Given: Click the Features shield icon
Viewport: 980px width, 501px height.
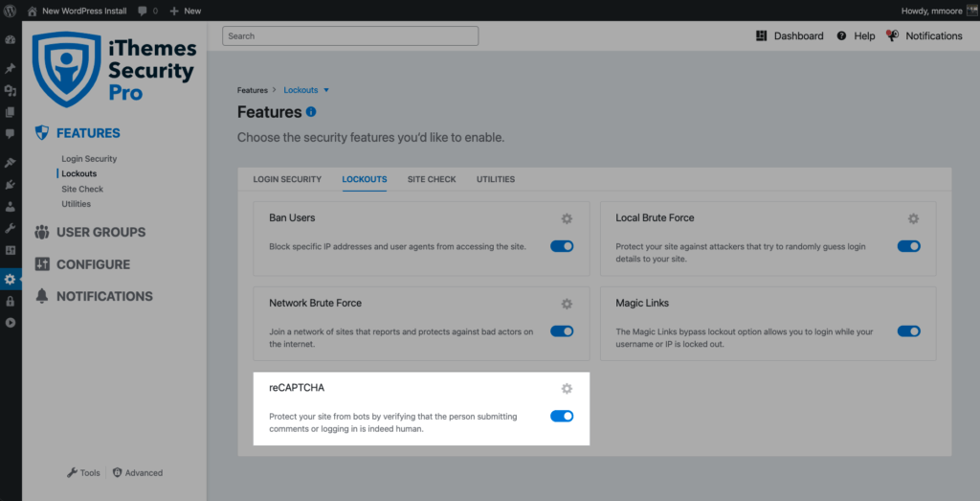Looking at the screenshot, I should coord(42,132).
